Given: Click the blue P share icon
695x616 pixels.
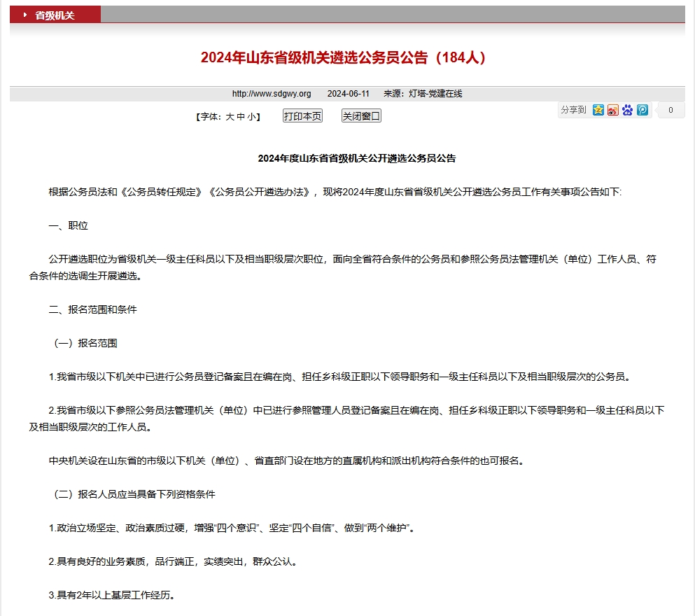Looking at the screenshot, I should [x=642, y=110].
